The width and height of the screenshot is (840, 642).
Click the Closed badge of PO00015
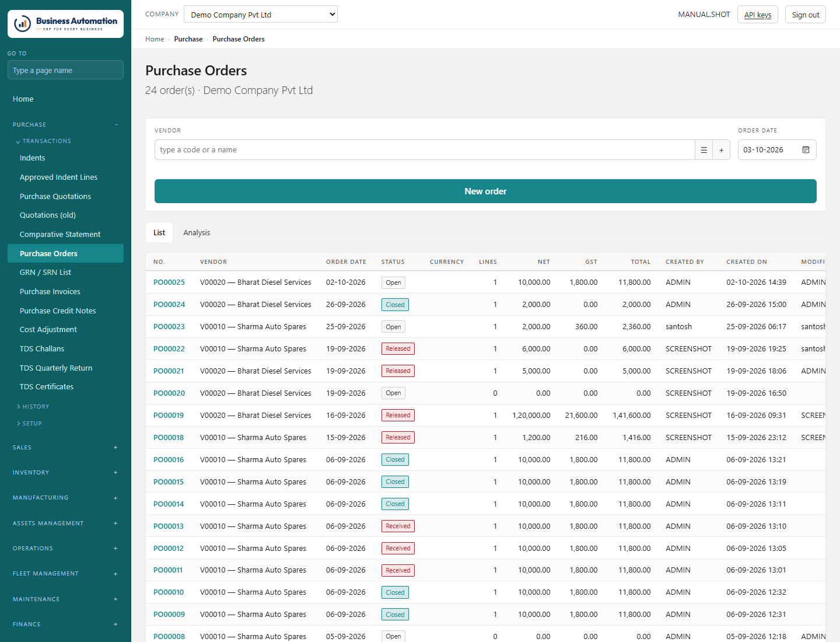tap(395, 482)
